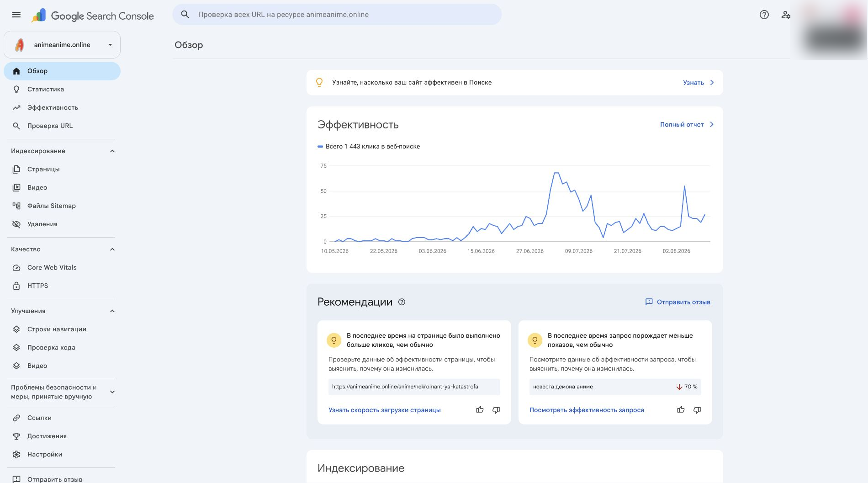Open Полный отчет link
Screen dimensions: 868x483
[x=682, y=124]
